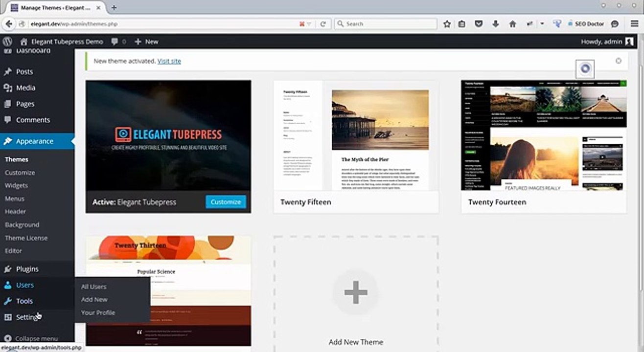
Task: Open Menus in the Appearance submenu
Action: click(x=15, y=198)
